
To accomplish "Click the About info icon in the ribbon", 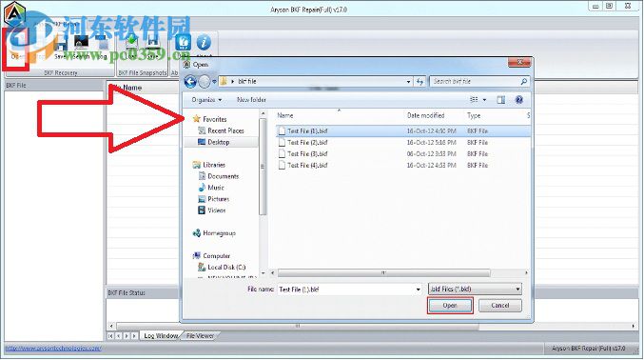I will [x=204, y=42].
